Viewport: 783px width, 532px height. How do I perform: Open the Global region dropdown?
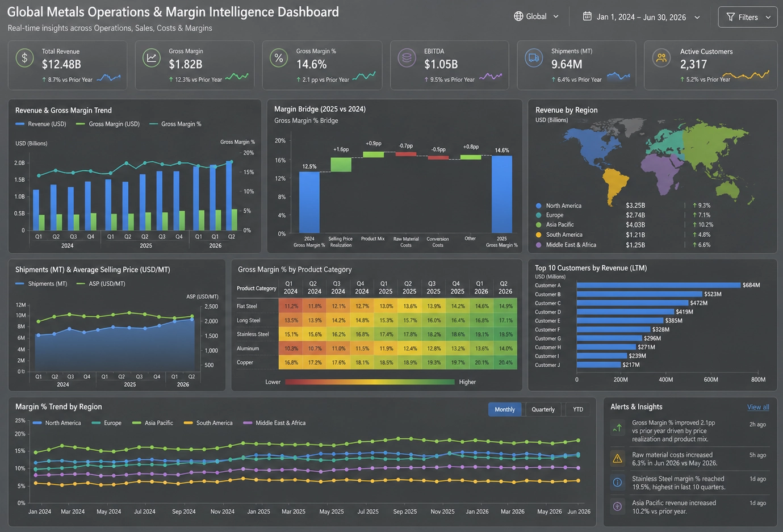(x=537, y=16)
